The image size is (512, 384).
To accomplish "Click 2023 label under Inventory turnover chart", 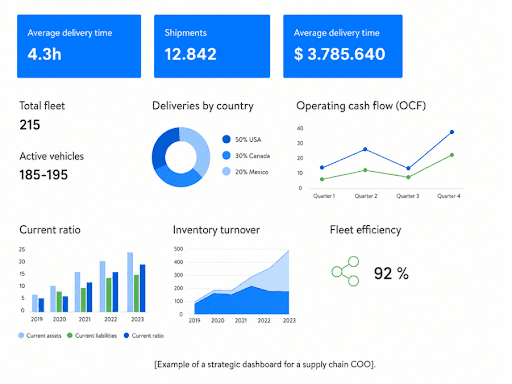I will point(289,320).
